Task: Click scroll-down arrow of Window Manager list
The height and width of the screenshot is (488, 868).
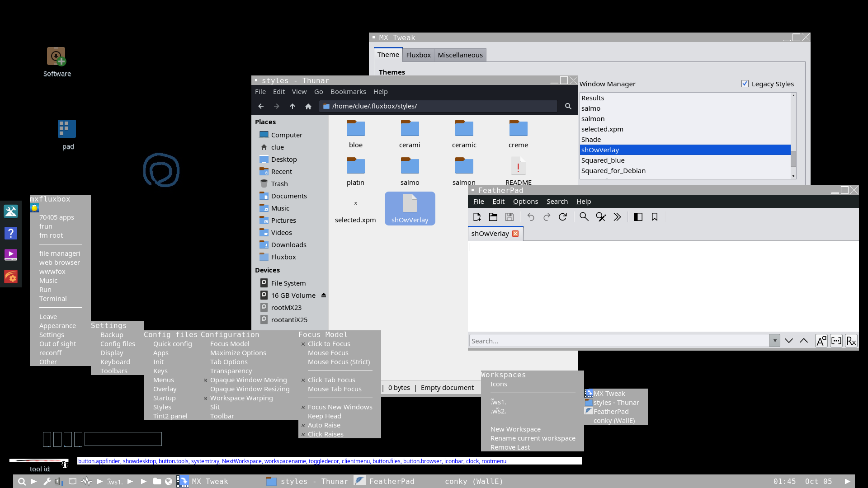Action: click(793, 176)
